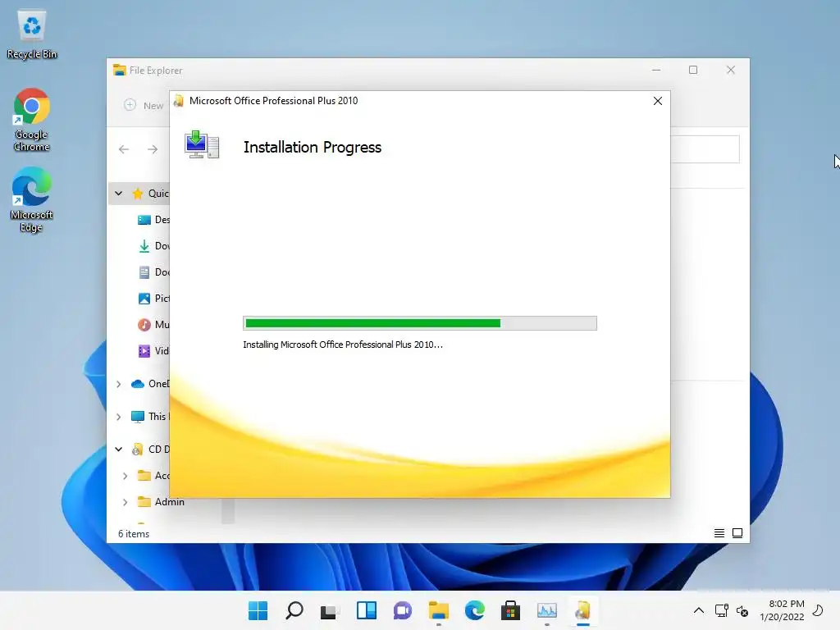Open Widgets from the taskbar
840x630 pixels.
(367, 610)
